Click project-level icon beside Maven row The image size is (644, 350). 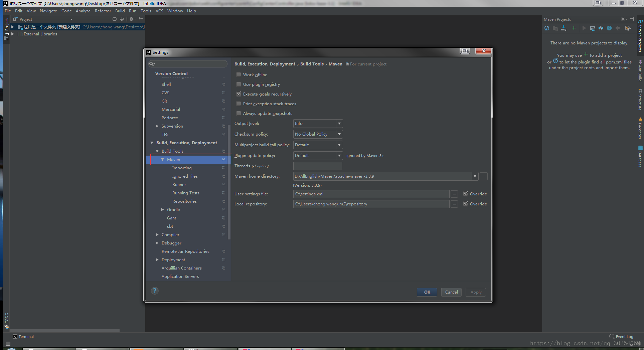[x=223, y=160]
